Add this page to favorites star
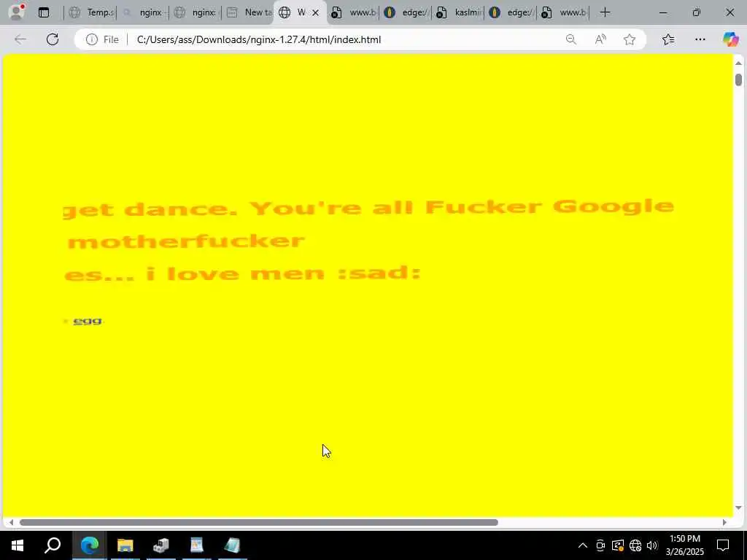This screenshot has height=560, width=747. click(630, 39)
